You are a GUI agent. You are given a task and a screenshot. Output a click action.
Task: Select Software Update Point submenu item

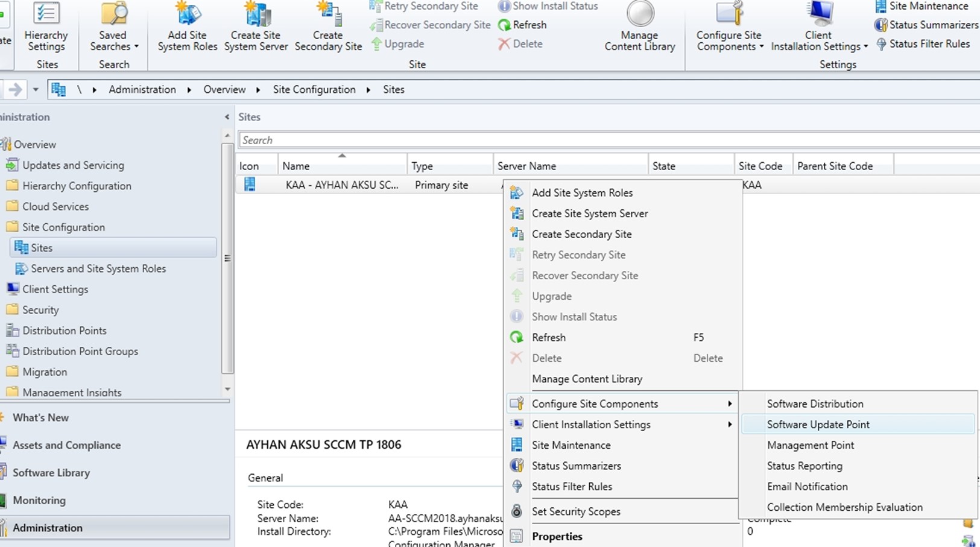click(858, 425)
